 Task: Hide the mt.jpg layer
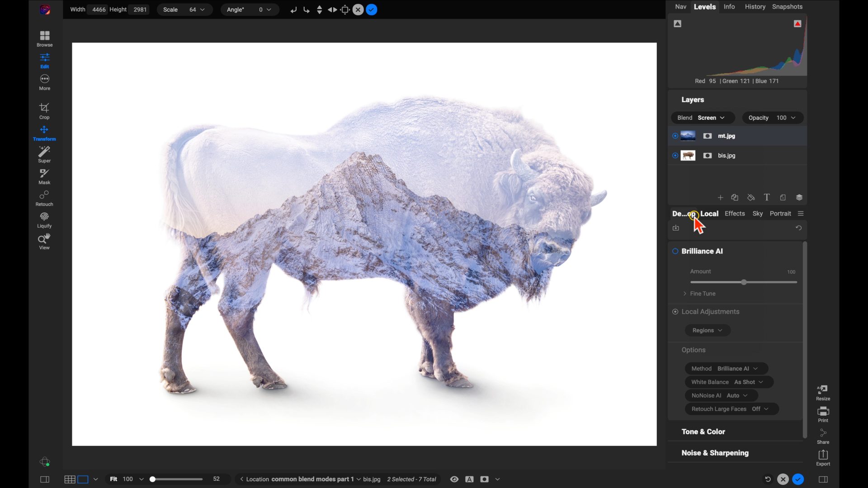tap(675, 136)
